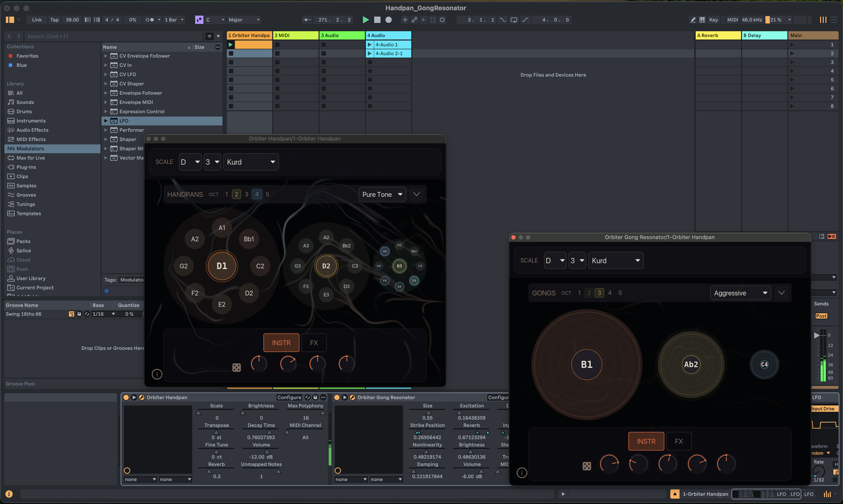This screenshot has height=504, width=843.
Task: Switch to Session view bars icon
Action: click(x=823, y=20)
